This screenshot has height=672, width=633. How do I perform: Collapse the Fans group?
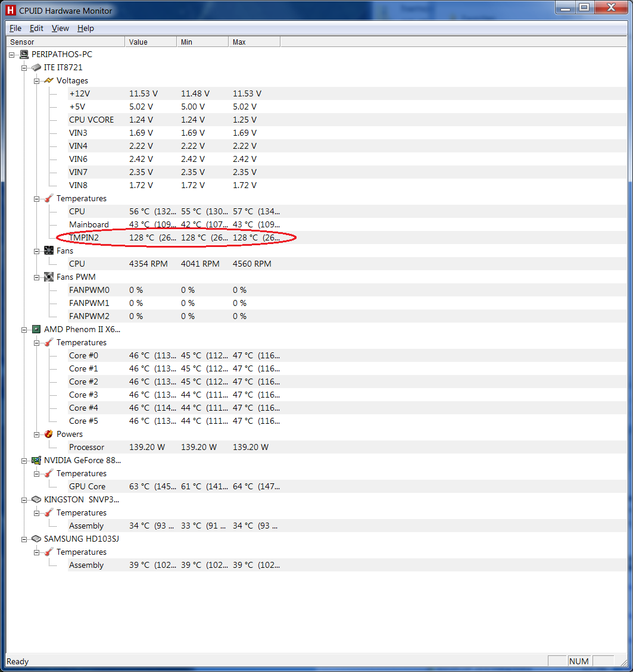coord(37,251)
